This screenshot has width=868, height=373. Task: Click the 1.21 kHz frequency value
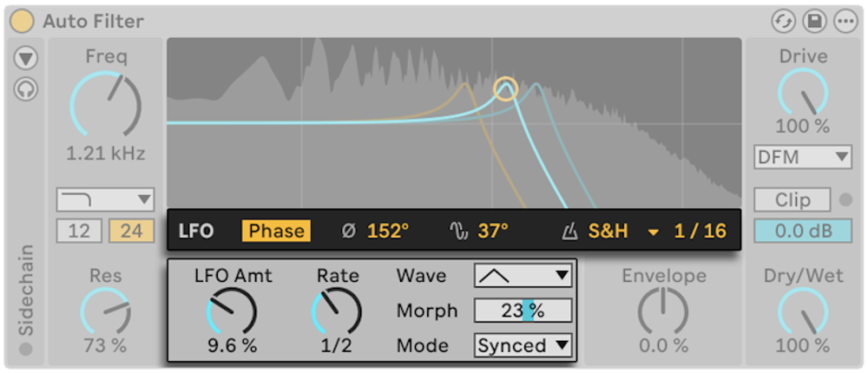[106, 154]
